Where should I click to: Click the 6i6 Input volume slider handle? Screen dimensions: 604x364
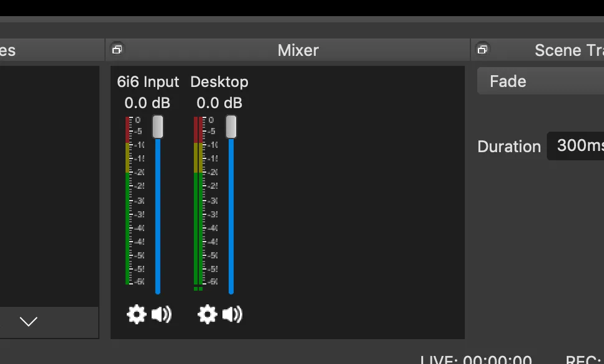pos(158,127)
